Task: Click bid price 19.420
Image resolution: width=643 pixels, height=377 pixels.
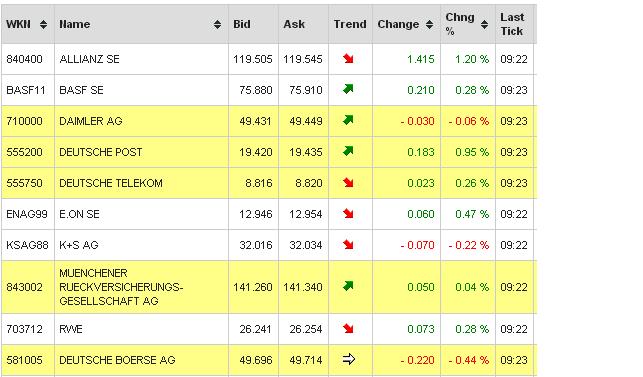Action: [x=256, y=152]
